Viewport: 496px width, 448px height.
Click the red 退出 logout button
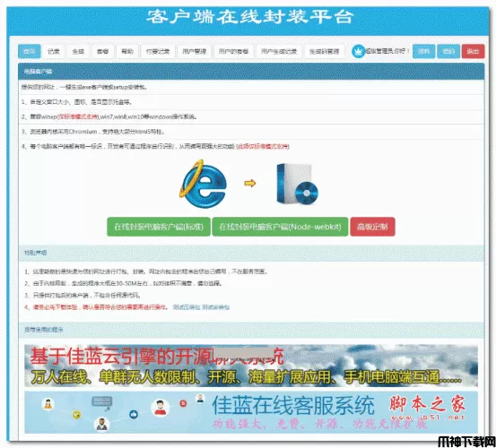pos(473,51)
